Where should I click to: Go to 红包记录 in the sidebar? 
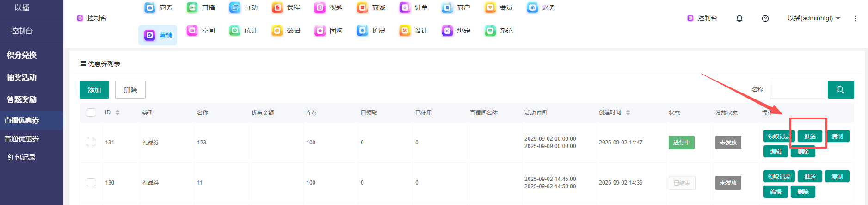click(x=22, y=157)
